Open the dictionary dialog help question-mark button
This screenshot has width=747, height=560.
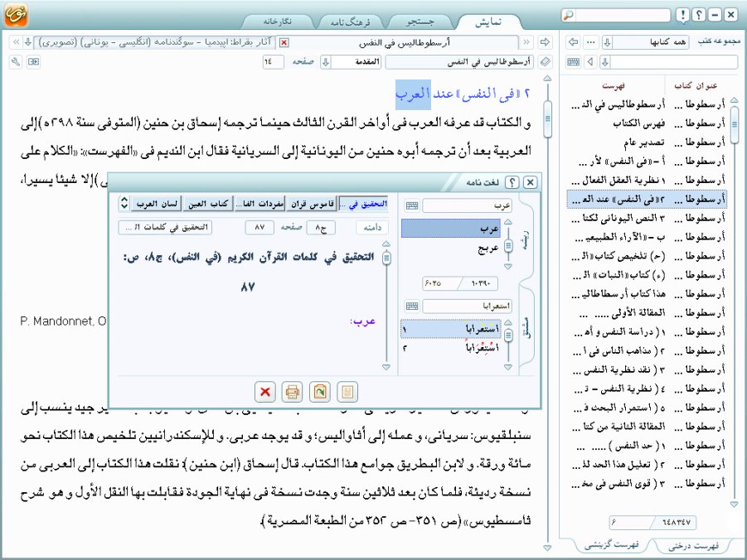pyautogui.click(x=512, y=182)
